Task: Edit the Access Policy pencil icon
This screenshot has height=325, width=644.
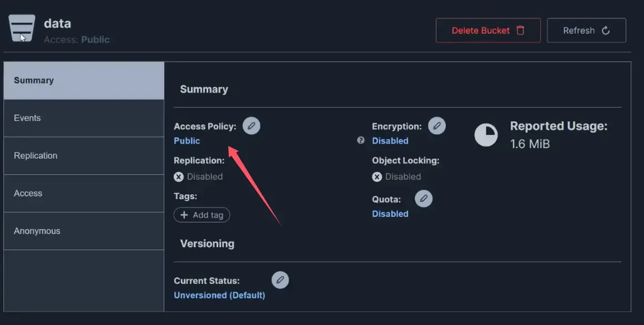Action: 251,126
